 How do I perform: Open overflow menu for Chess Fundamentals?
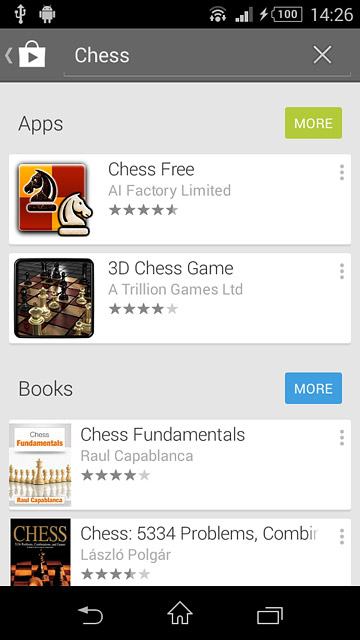[x=342, y=438]
